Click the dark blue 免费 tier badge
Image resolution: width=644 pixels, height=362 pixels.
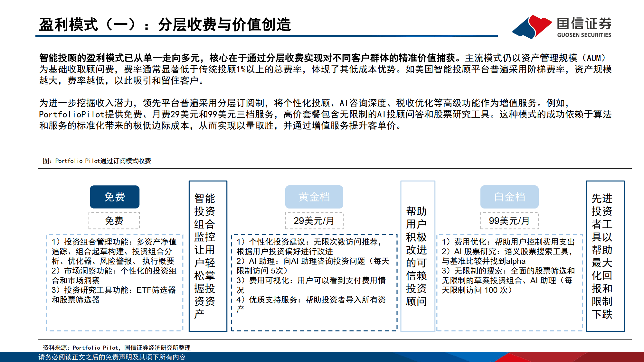[115, 197]
